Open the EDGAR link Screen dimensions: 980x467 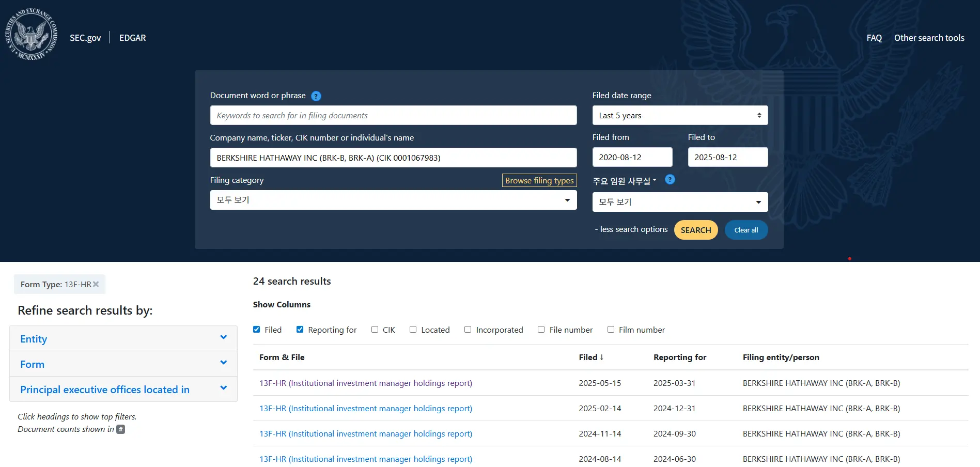click(x=133, y=38)
